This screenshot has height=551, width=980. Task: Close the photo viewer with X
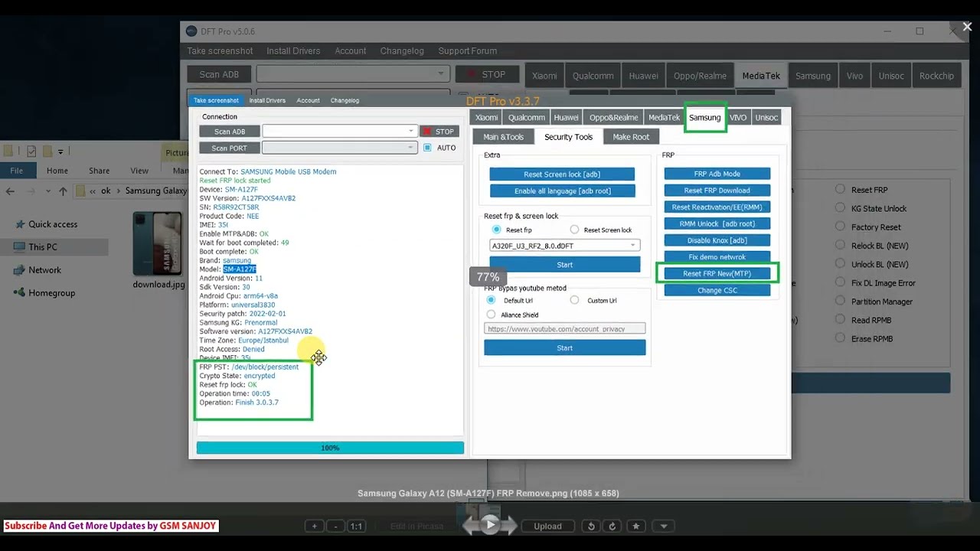pos(967,27)
